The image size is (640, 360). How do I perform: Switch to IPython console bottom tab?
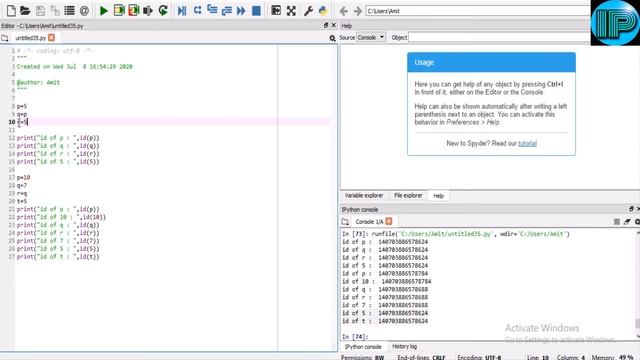363,347
